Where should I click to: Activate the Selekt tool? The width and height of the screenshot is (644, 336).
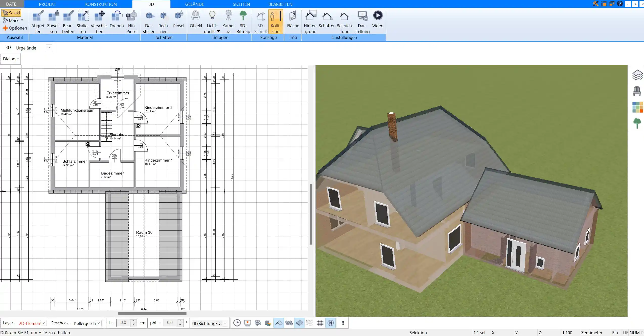11,13
